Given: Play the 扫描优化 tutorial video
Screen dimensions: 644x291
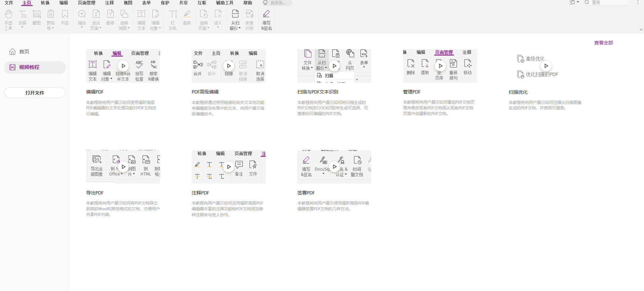Looking at the screenshot, I should pos(546,66).
